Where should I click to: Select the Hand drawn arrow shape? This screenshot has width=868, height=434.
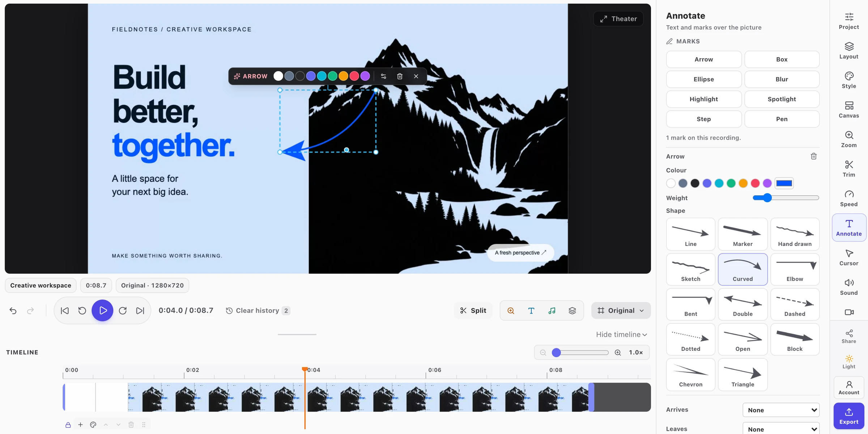click(795, 234)
